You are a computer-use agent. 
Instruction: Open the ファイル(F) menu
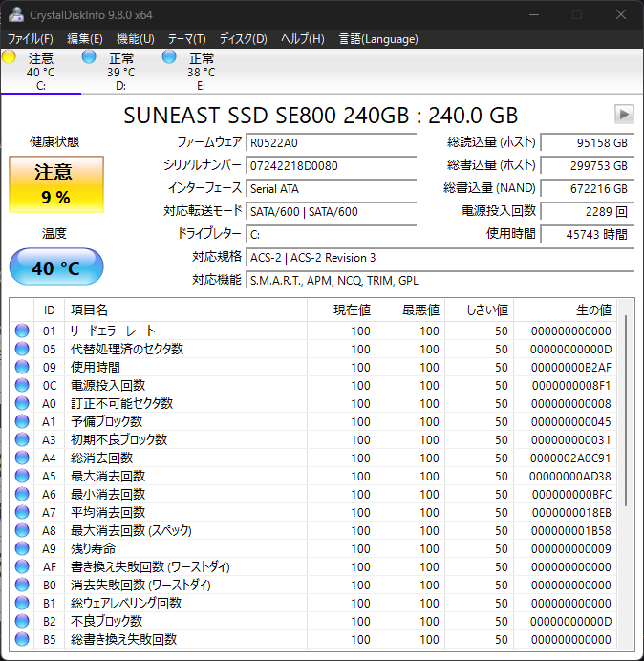31,39
